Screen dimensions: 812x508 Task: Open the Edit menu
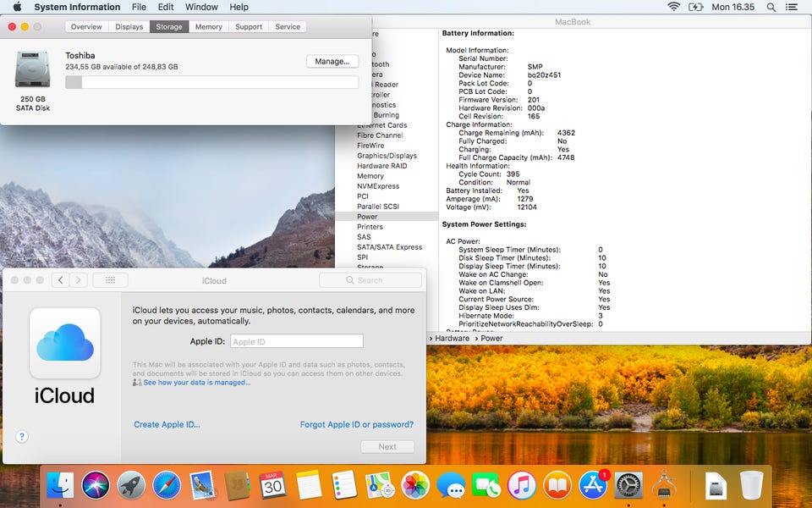click(166, 7)
